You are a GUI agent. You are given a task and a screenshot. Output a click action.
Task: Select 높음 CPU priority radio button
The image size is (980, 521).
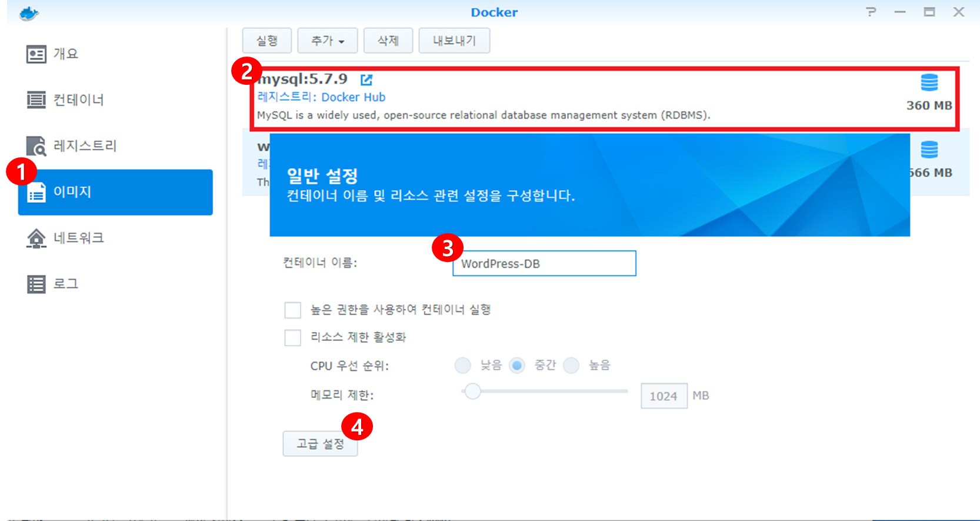point(571,366)
